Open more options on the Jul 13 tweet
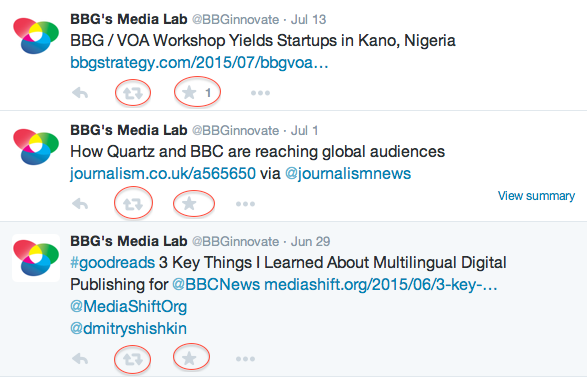The image size is (587, 377). (260, 93)
